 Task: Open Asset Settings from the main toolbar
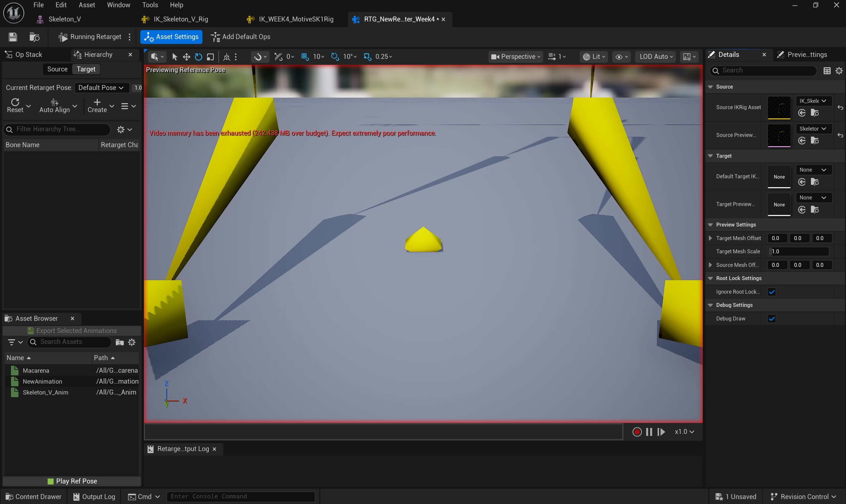coord(171,37)
